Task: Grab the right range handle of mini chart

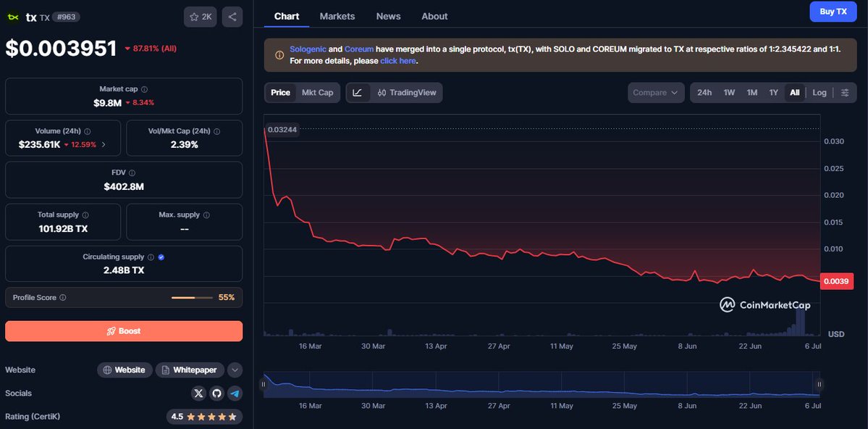Action: tap(819, 384)
